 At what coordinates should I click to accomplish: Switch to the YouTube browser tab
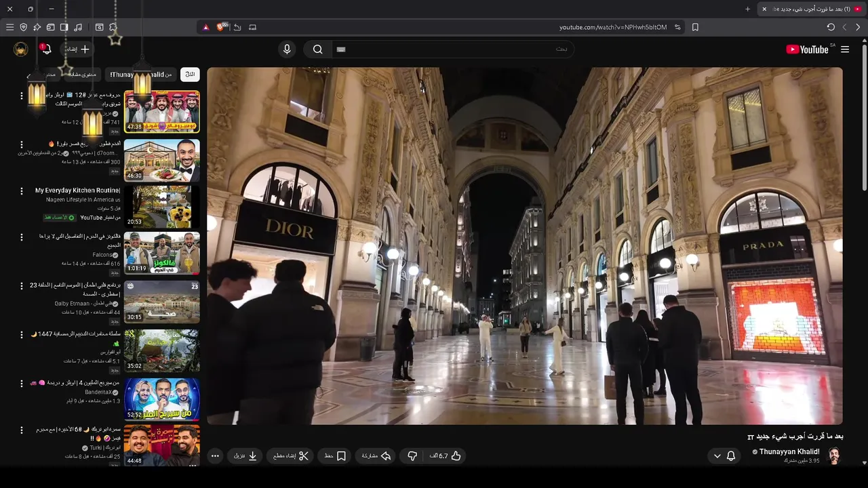click(811, 9)
